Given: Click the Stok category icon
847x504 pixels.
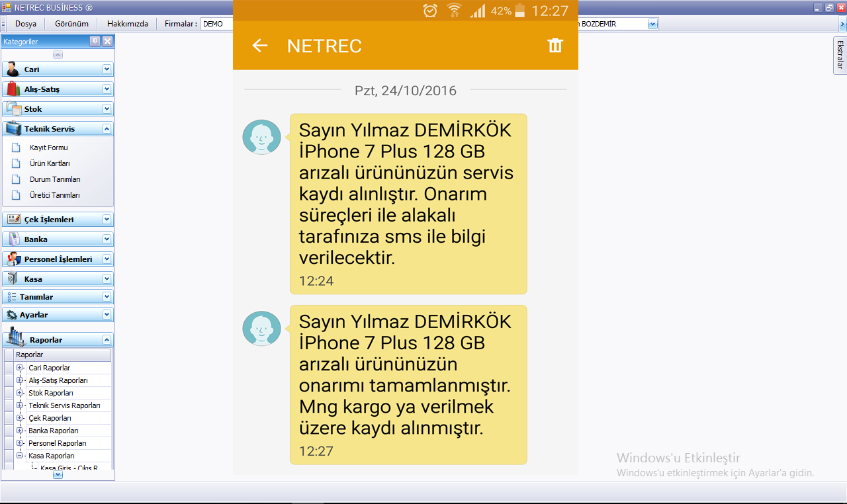Looking at the screenshot, I should (13, 108).
